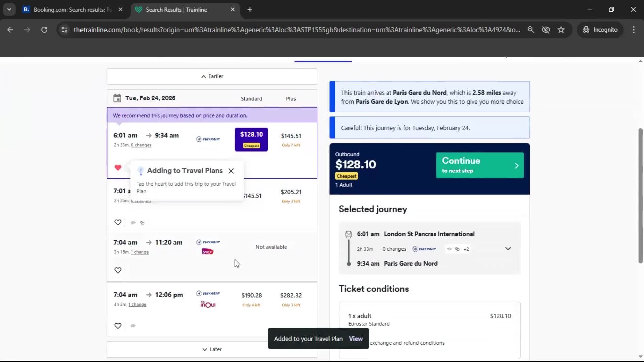Show later trains
644x362 pixels.
(212, 349)
